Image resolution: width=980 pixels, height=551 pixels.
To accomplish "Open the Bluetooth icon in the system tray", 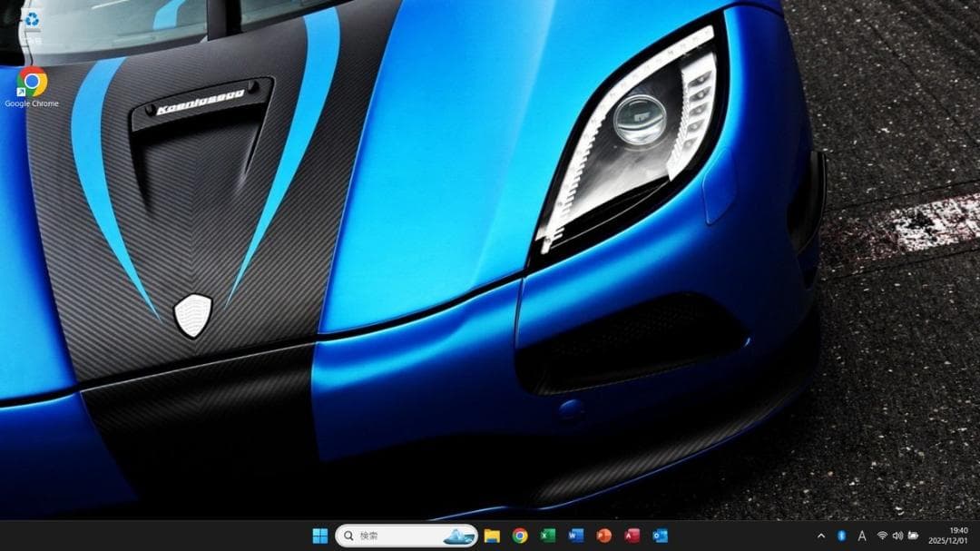I will [x=841, y=536].
